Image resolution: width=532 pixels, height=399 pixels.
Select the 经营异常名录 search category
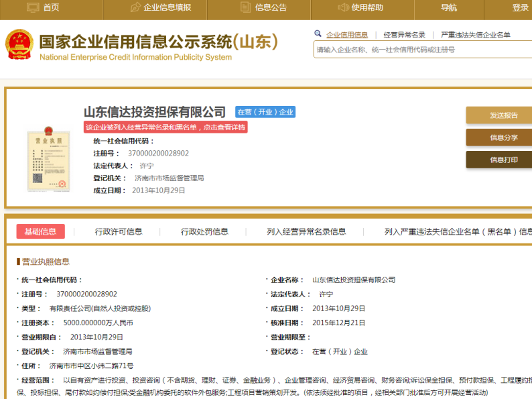click(x=404, y=35)
